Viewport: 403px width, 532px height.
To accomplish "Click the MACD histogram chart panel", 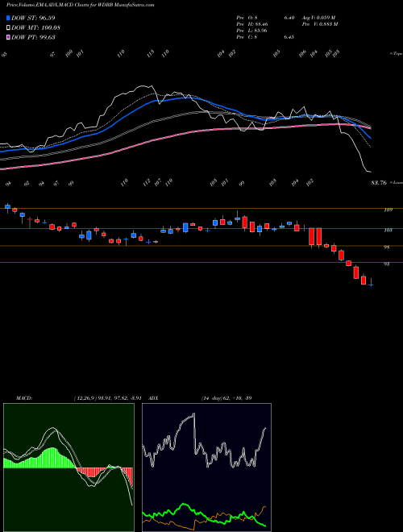I will click(69, 468).
